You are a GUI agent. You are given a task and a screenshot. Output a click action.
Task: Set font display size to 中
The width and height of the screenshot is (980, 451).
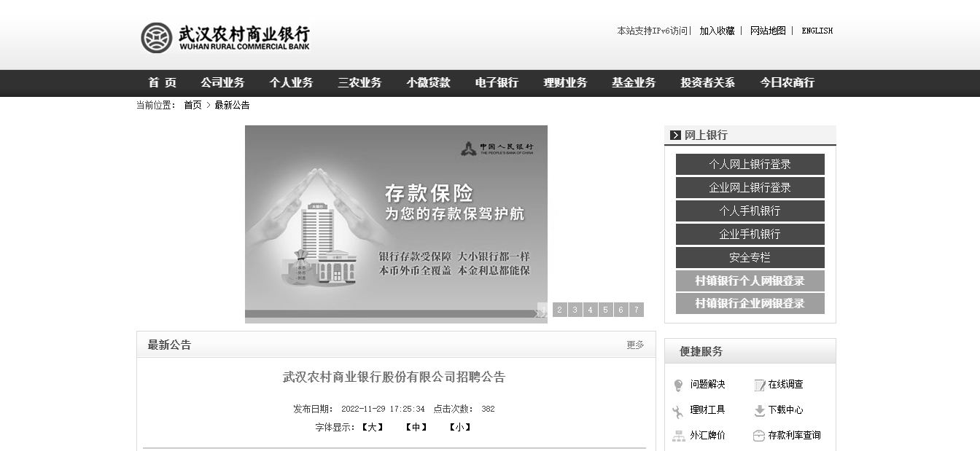[416, 427]
